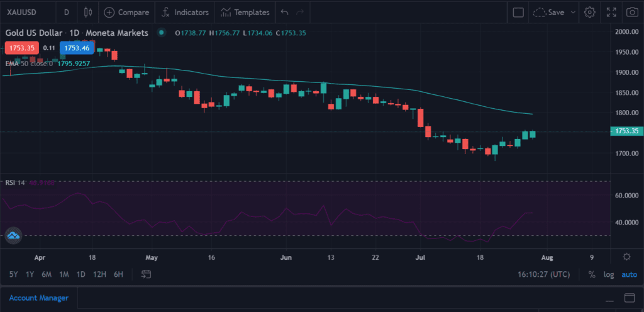Set range to 1Y
The height and width of the screenshot is (312, 644).
point(30,274)
